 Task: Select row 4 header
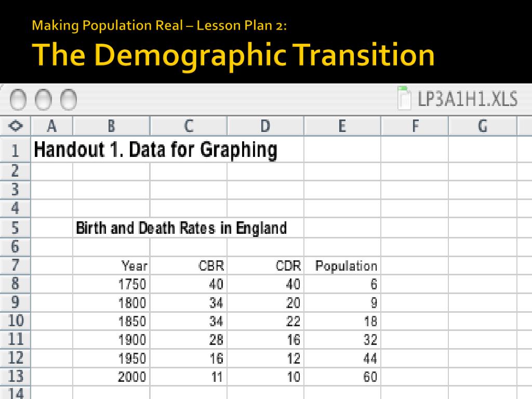tap(15, 208)
